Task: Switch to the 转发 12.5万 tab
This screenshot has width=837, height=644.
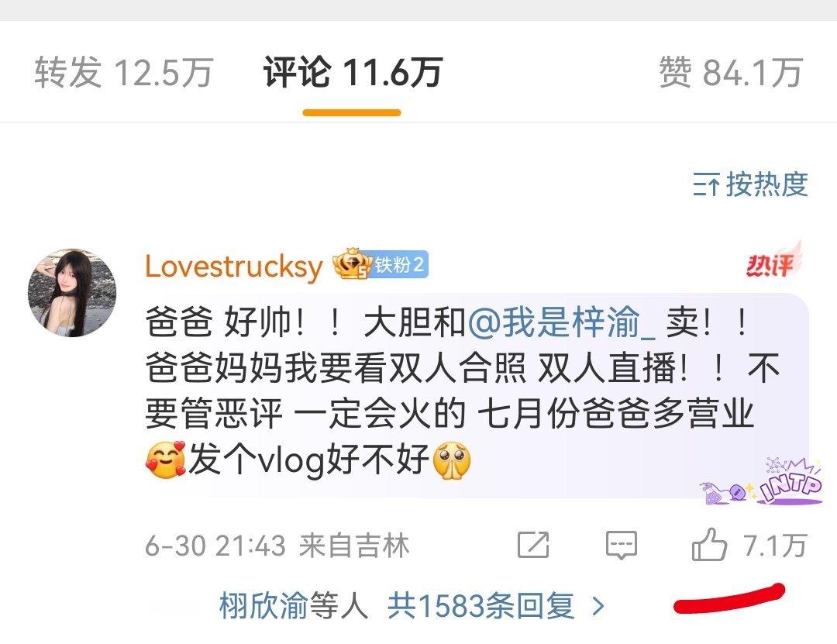Action: [x=124, y=72]
